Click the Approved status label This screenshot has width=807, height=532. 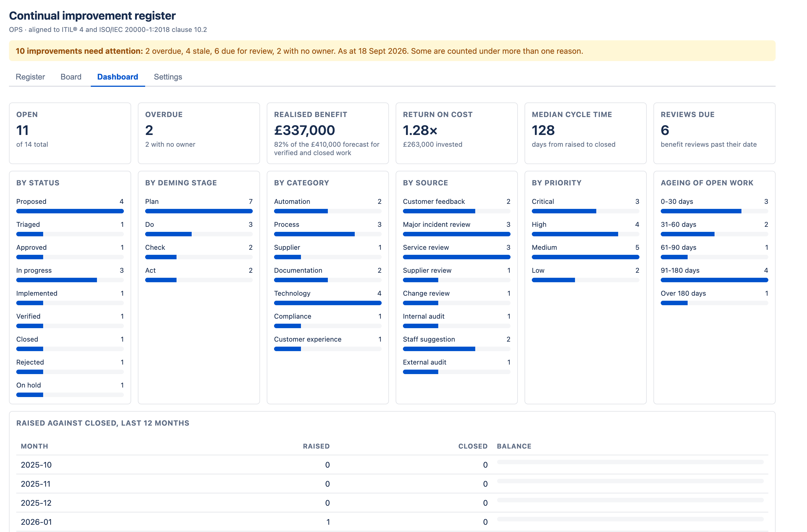point(32,247)
